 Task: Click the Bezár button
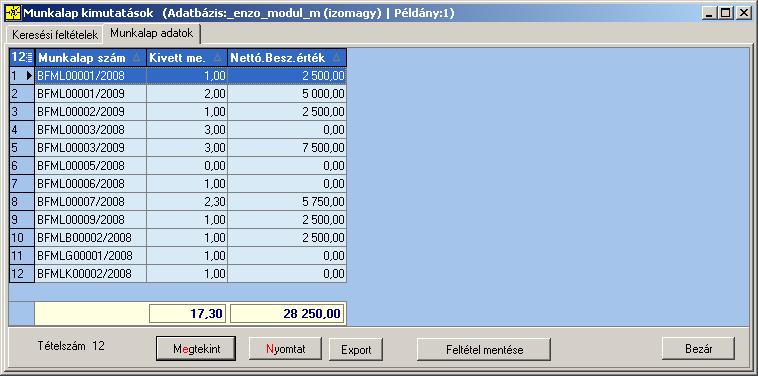pyautogui.click(x=699, y=349)
